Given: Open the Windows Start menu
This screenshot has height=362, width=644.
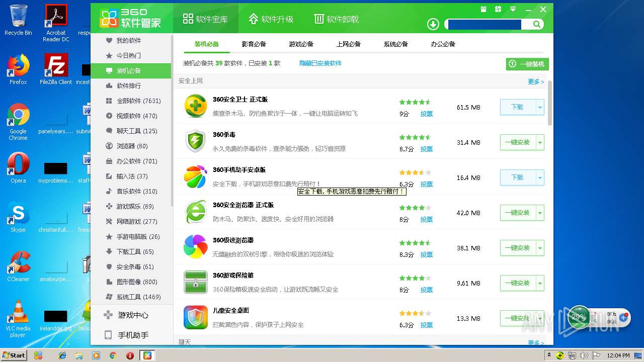Looking at the screenshot, I should click(14, 355).
